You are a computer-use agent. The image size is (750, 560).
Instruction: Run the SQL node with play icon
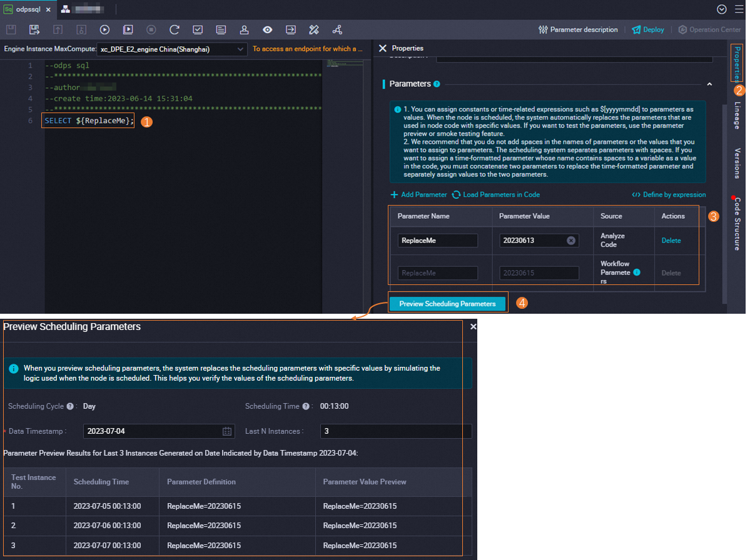104,29
